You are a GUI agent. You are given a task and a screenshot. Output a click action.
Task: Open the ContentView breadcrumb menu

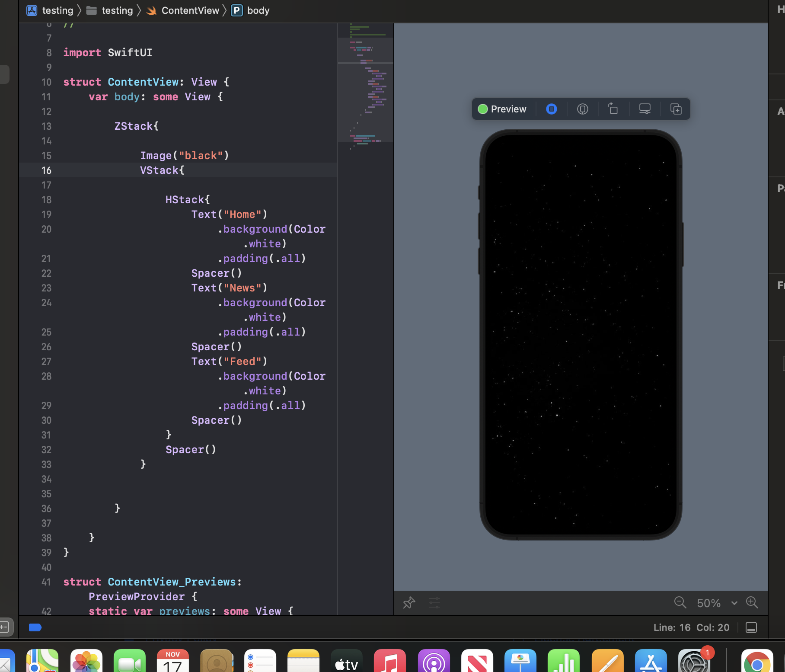click(190, 10)
